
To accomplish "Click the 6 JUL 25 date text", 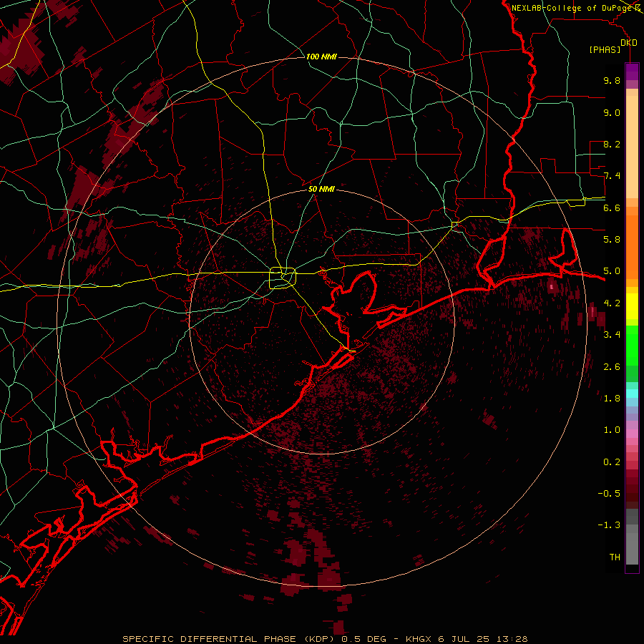I will (x=465, y=639).
